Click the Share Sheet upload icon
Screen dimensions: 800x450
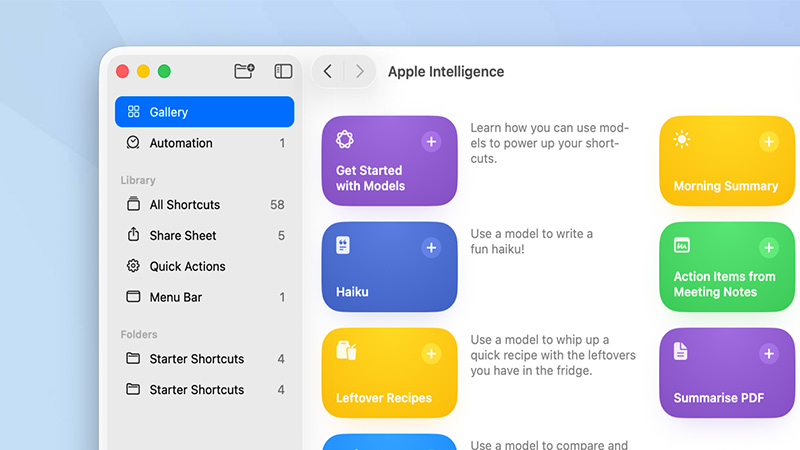coord(133,234)
